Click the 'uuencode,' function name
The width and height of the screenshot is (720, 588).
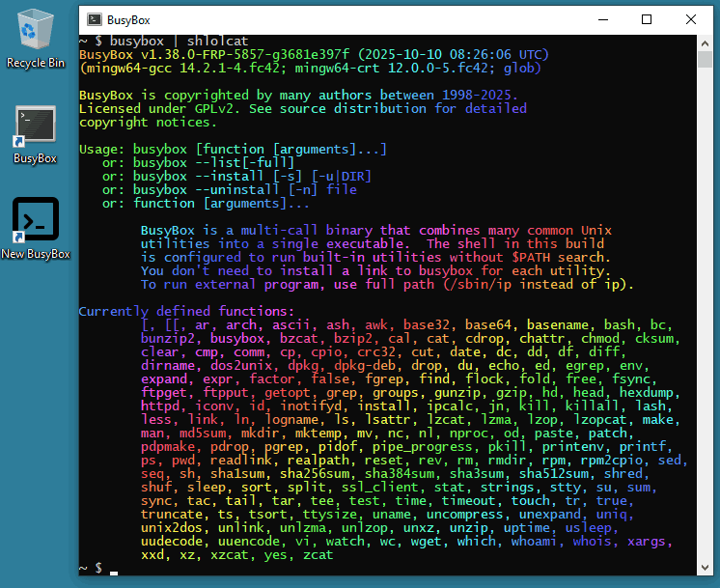[x=252, y=541]
